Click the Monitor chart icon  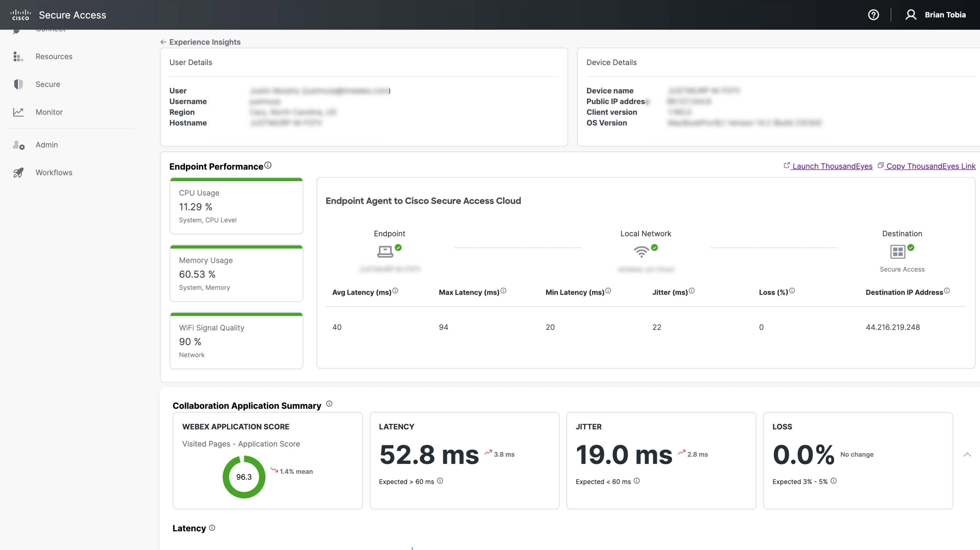[x=18, y=112]
